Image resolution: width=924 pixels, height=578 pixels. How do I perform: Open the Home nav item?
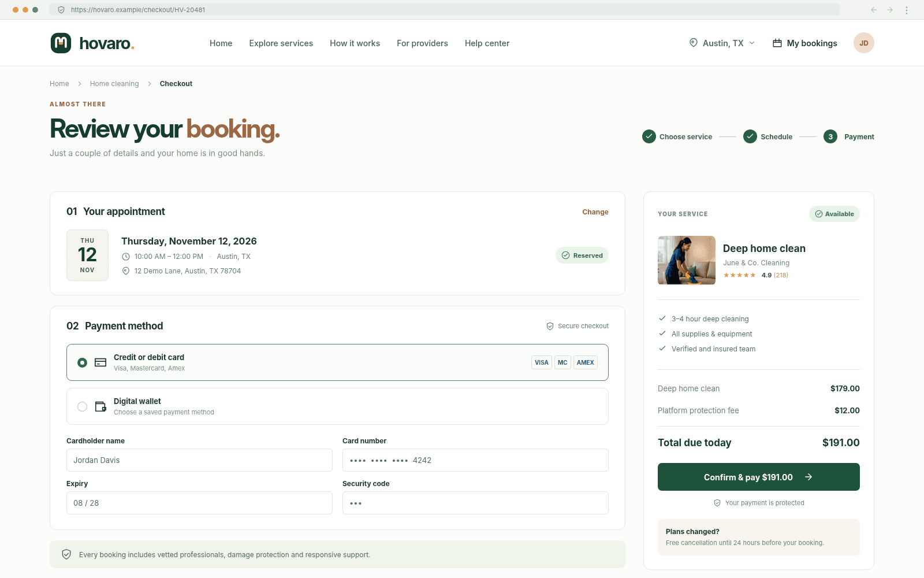tap(221, 43)
